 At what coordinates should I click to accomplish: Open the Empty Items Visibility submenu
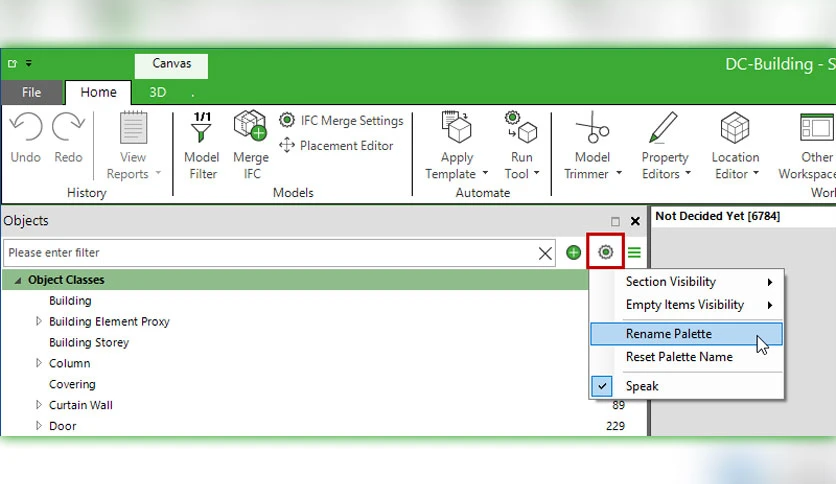pos(687,305)
